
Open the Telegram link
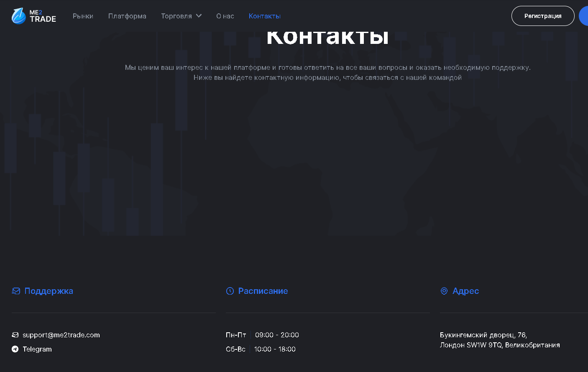(37, 349)
